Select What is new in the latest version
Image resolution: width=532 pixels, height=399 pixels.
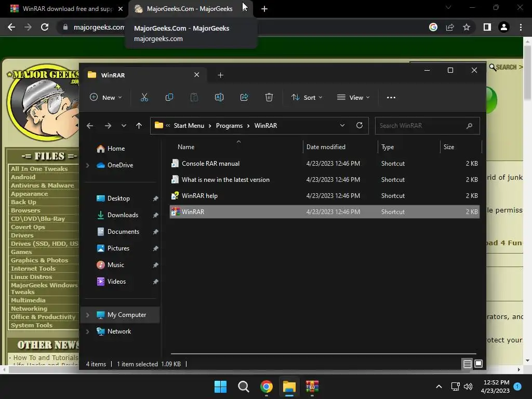(324, 179)
